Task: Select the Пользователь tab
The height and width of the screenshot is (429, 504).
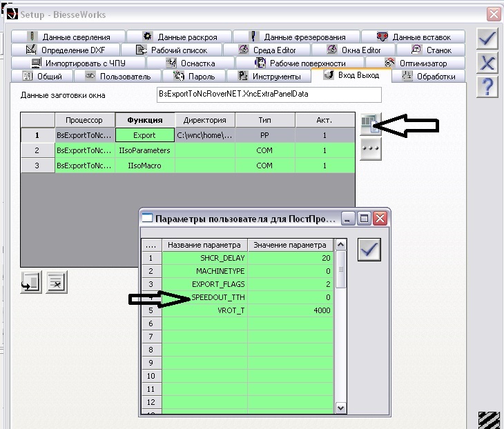Action: (x=117, y=77)
